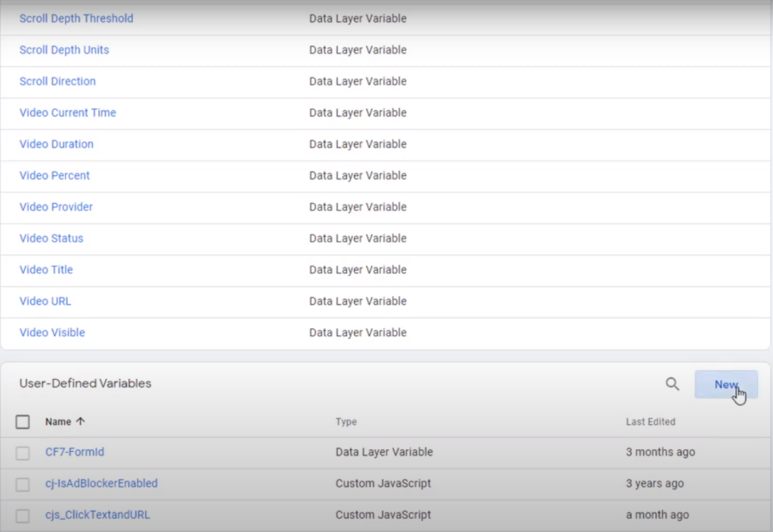
Task: Click the New button for user-defined variables
Action: (725, 384)
